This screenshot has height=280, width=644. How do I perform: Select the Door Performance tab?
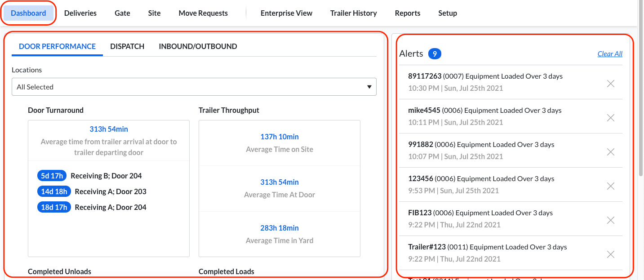pos(57,46)
